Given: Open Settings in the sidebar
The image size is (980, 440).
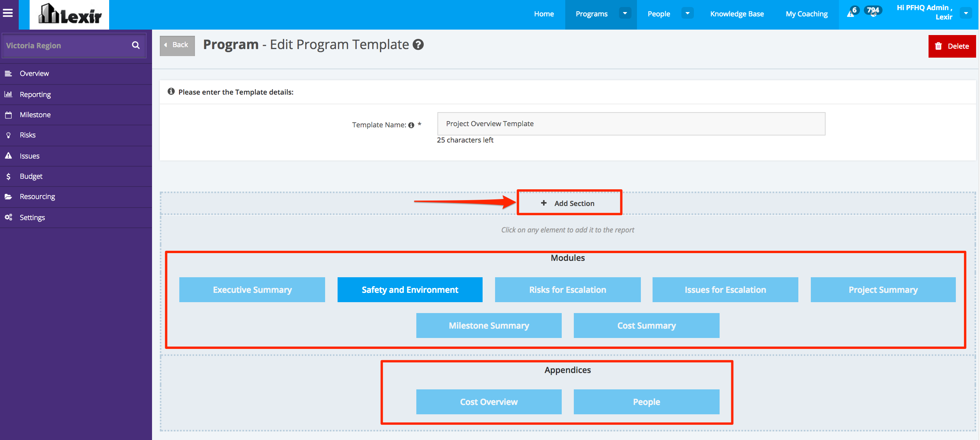Looking at the screenshot, I should (32, 217).
